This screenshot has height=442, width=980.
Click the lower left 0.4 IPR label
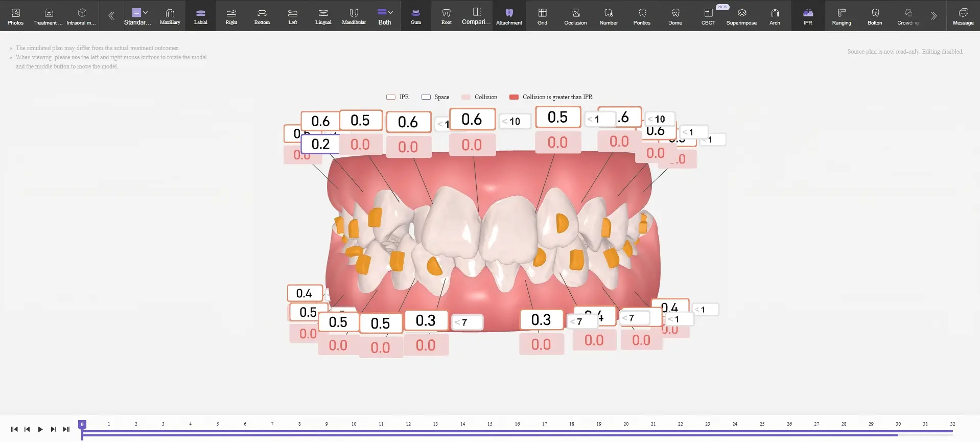(305, 293)
